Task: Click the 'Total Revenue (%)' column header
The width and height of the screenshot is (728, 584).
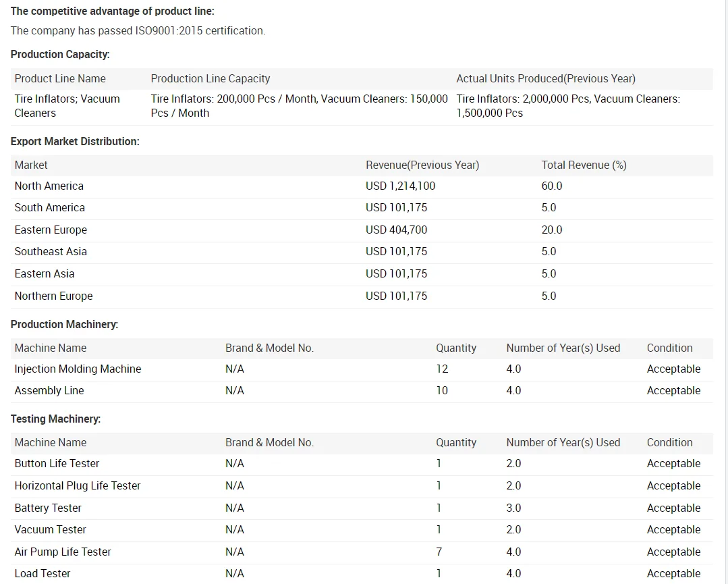Action: pyautogui.click(x=584, y=165)
